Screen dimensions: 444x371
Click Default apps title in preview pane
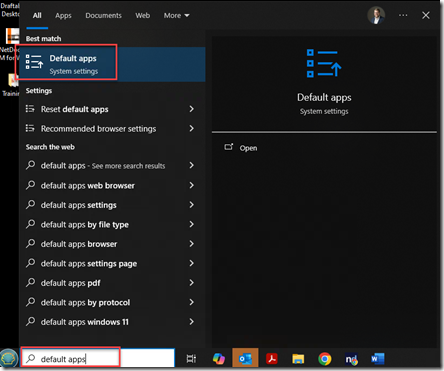pos(324,97)
